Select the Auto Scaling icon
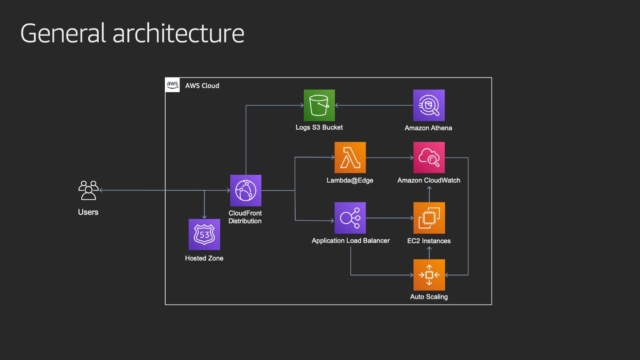The width and height of the screenshot is (640, 360). [429, 275]
